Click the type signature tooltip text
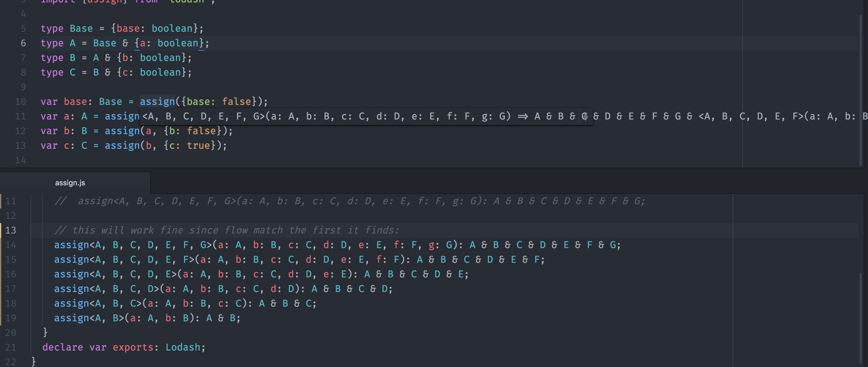The width and height of the screenshot is (868, 367). pos(337,116)
